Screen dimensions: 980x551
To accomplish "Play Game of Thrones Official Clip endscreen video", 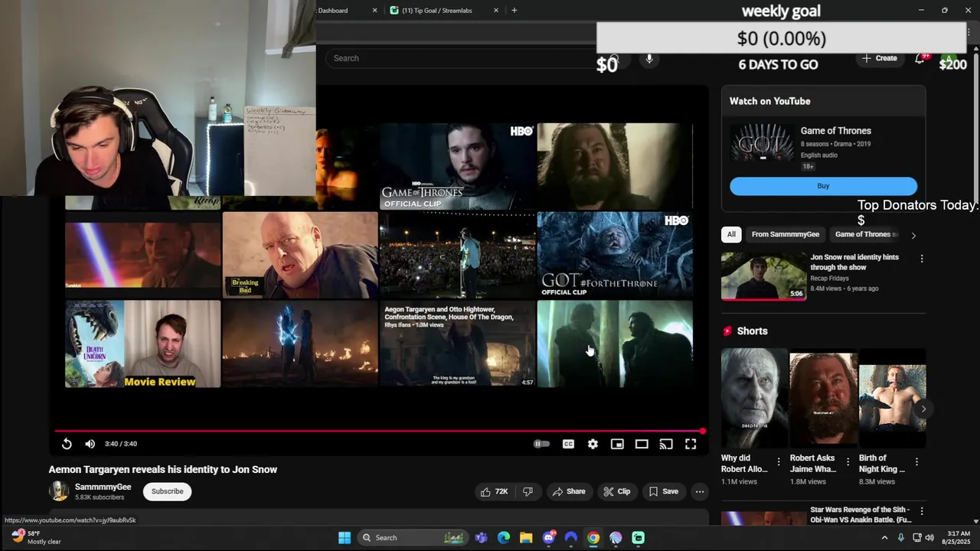I will coord(458,166).
